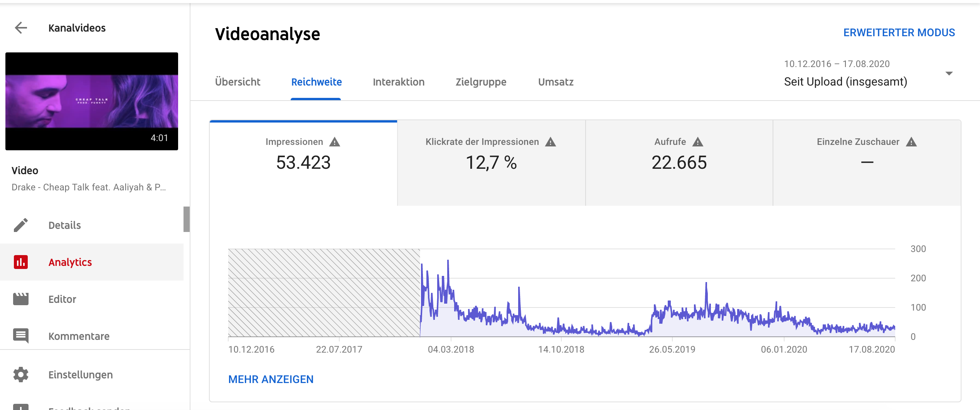
Task: Open the Zielgruppe tab
Action: click(481, 82)
